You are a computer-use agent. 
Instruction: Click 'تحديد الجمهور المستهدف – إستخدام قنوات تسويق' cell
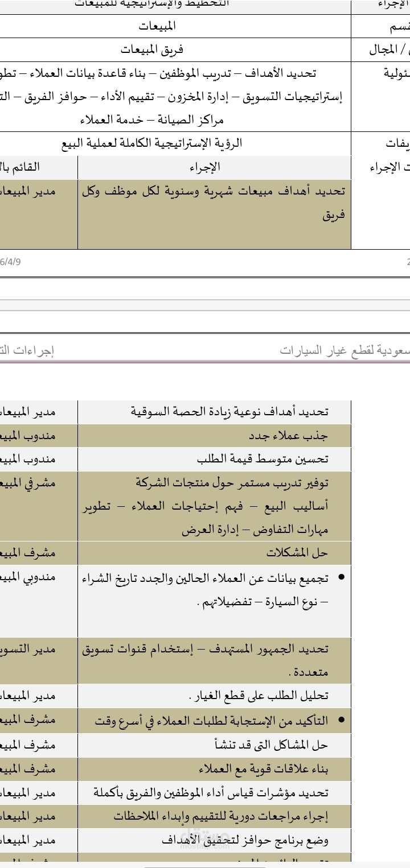click(x=214, y=661)
